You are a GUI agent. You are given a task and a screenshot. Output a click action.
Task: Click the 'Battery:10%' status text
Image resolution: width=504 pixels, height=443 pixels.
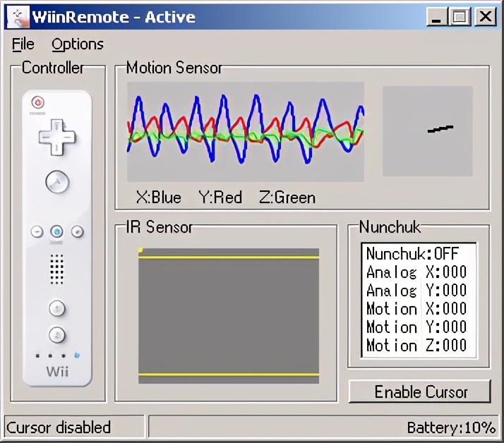click(x=451, y=427)
